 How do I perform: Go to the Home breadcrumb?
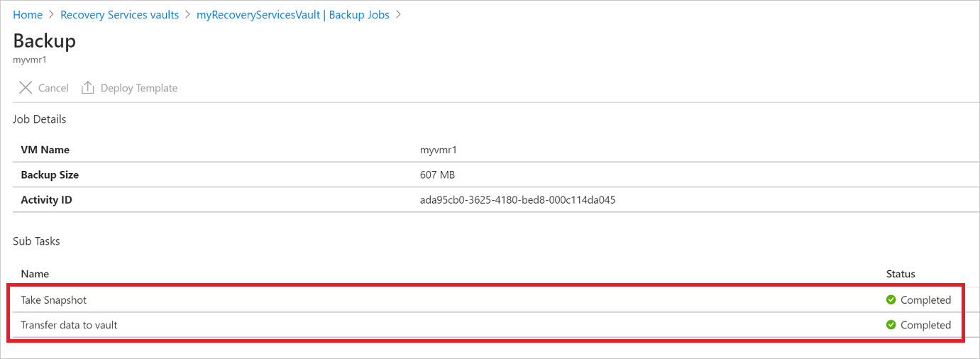click(x=28, y=15)
